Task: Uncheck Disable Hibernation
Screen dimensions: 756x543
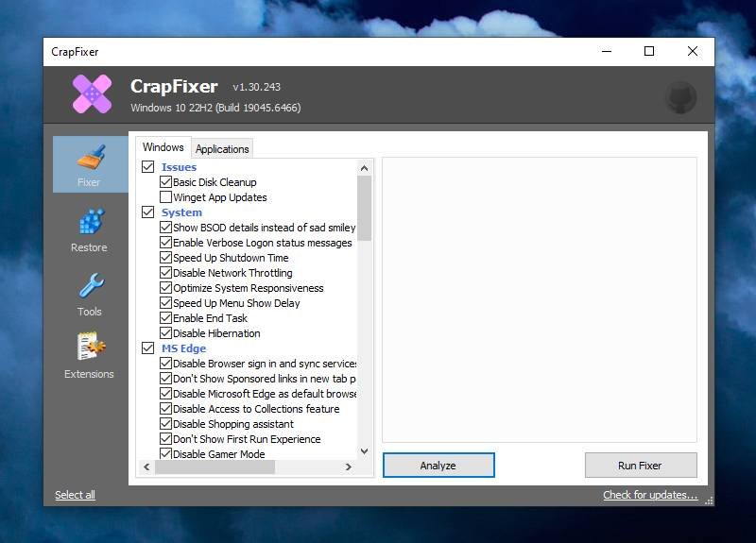Action: pos(166,333)
